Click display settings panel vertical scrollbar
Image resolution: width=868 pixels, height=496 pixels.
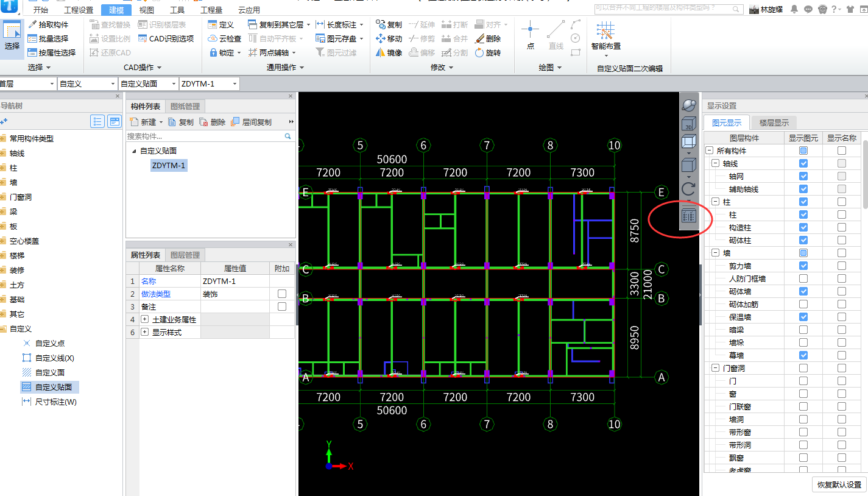click(x=865, y=174)
